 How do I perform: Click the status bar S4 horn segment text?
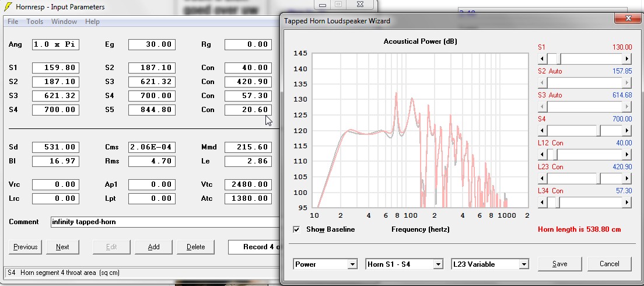click(x=63, y=273)
